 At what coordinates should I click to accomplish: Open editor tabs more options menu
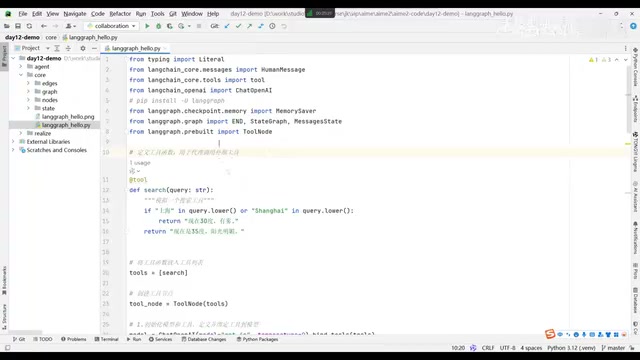click(x=625, y=48)
